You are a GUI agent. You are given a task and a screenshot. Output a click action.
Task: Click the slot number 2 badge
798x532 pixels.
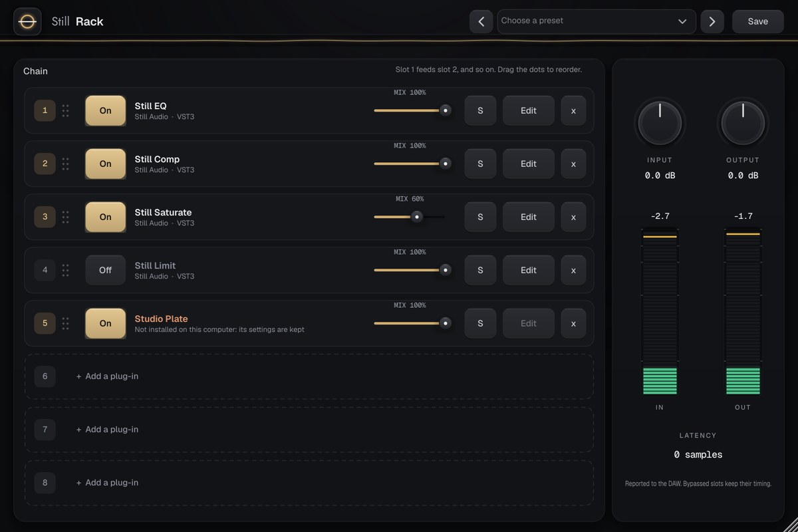(45, 164)
